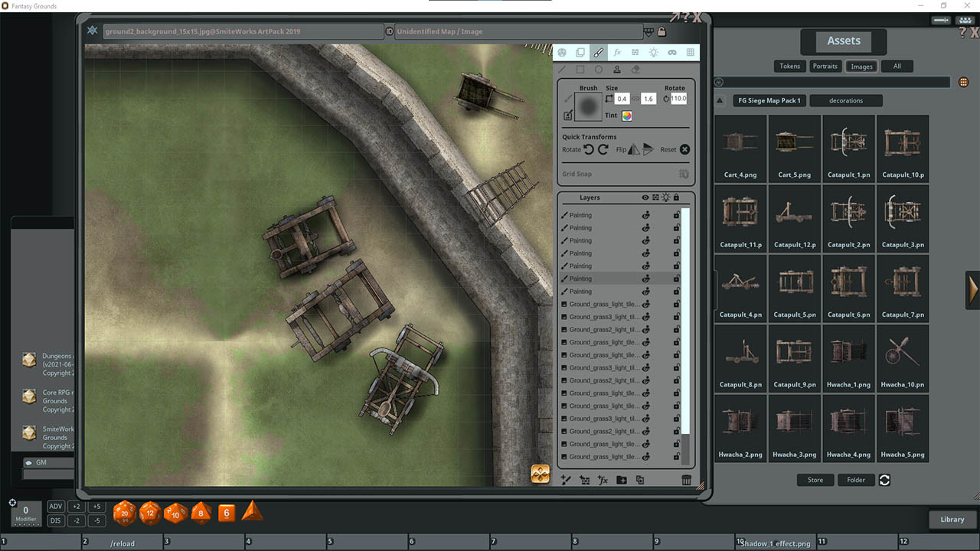
Task: Toggle visibility of the highlighted Painting layer
Action: click(x=645, y=279)
